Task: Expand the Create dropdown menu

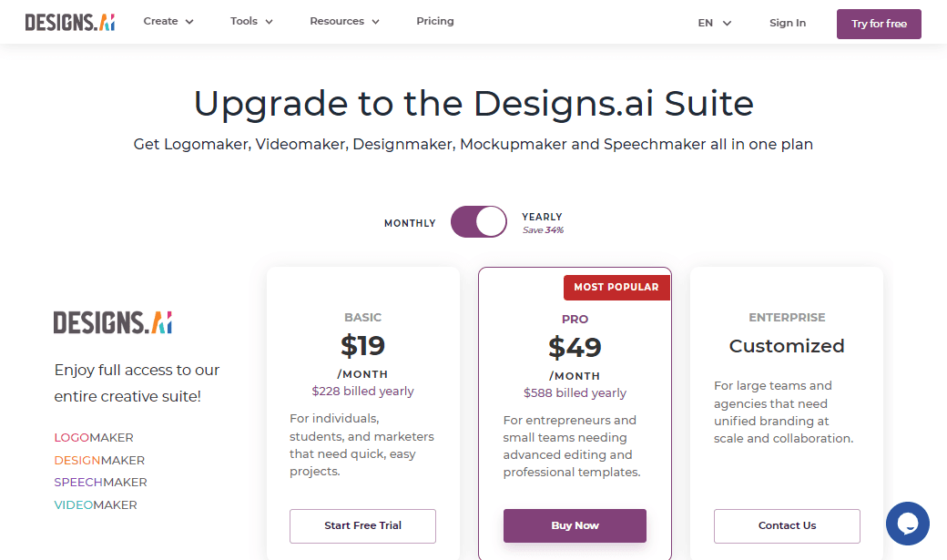Action: (x=168, y=21)
